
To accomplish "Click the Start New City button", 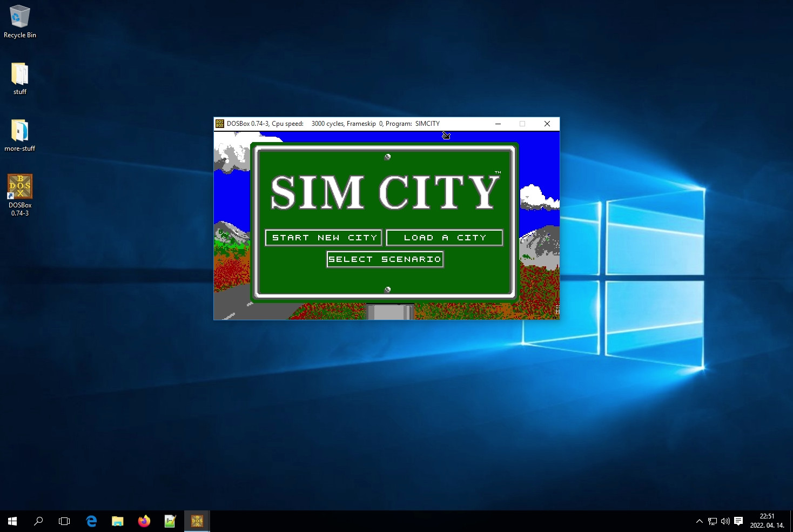I will click(x=324, y=238).
